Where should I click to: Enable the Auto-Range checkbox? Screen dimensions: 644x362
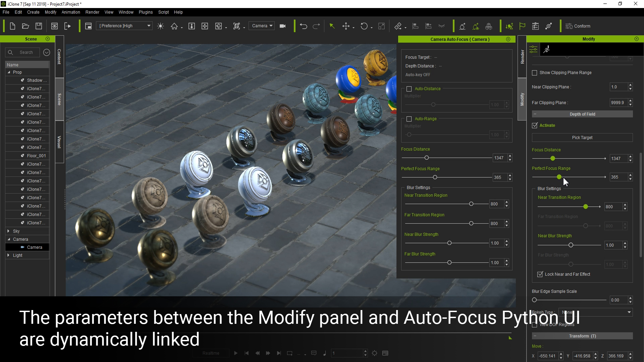409,119
